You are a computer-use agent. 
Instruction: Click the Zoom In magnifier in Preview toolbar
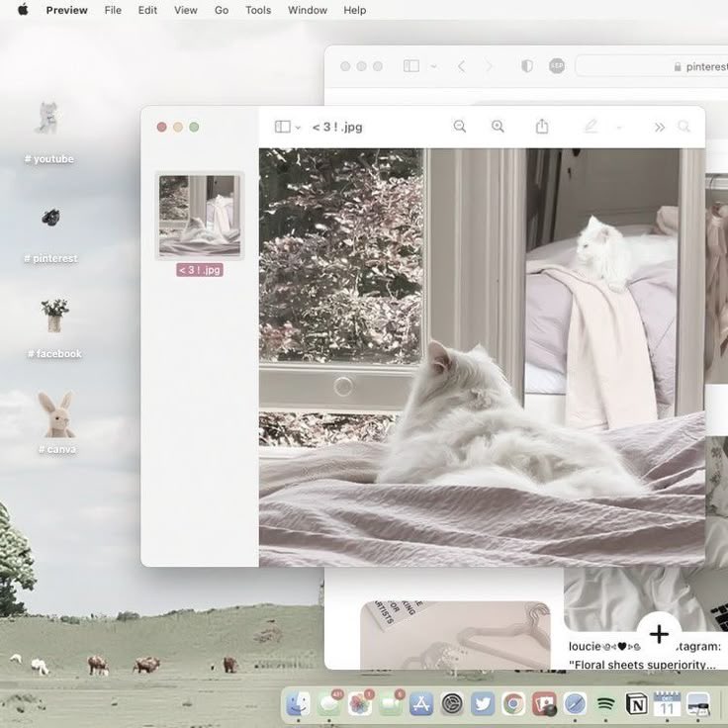[498, 127]
